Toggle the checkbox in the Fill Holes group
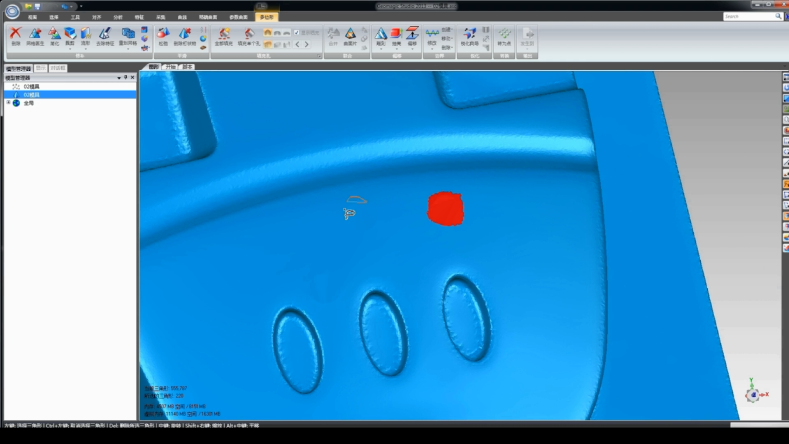 click(x=296, y=33)
